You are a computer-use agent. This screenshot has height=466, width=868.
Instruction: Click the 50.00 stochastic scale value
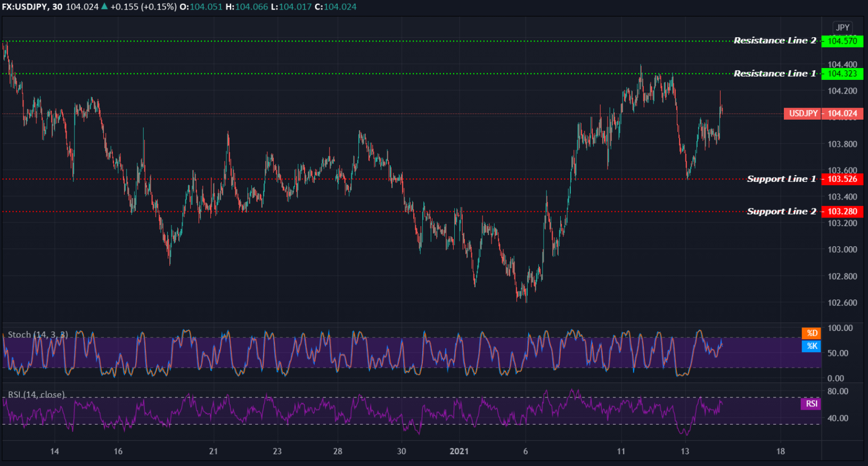click(x=838, y=353)
